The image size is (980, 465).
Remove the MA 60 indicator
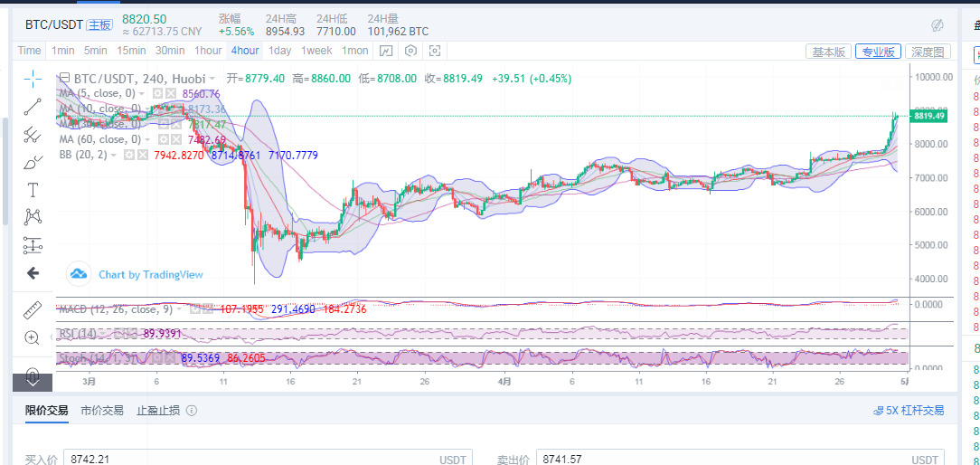[176, 139]
